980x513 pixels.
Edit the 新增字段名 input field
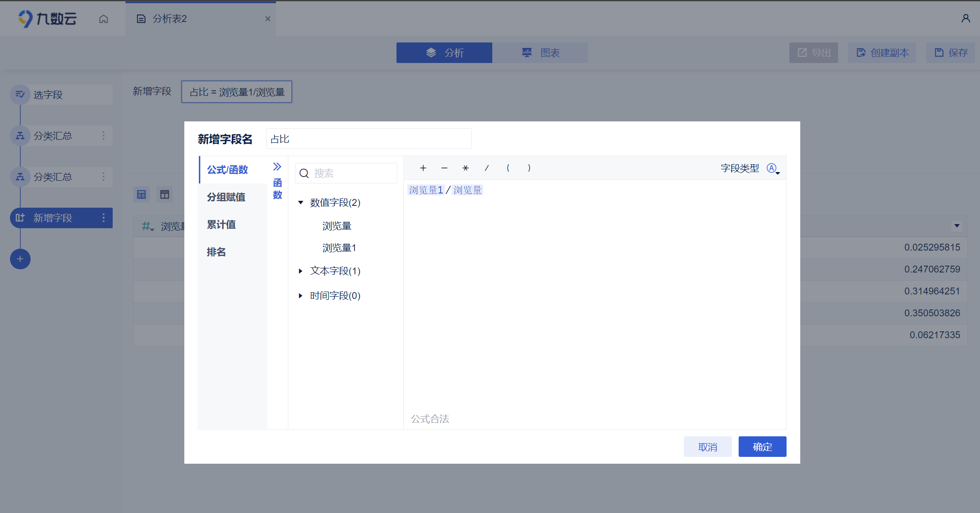click(369, 139)
